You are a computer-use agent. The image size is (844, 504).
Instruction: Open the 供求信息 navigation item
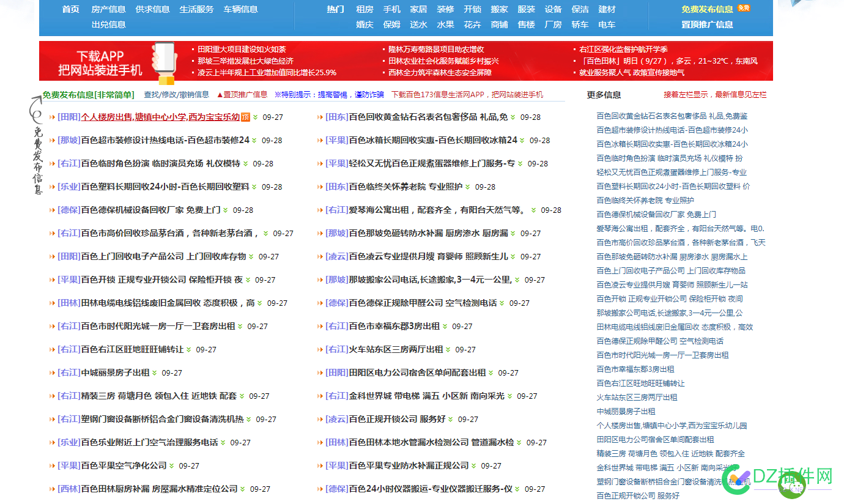(153, 9)
